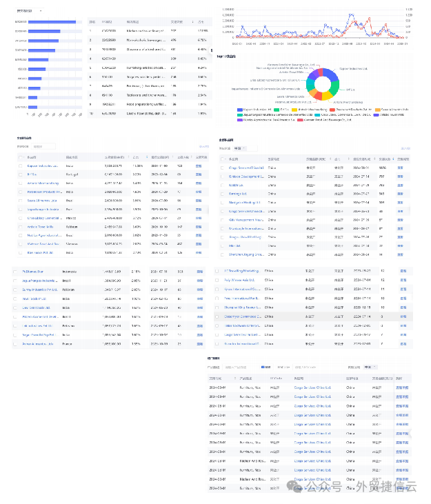The height and width of the screenshot is (504, 431).
Task: Sort supplier table by share column
Action: 348,159
